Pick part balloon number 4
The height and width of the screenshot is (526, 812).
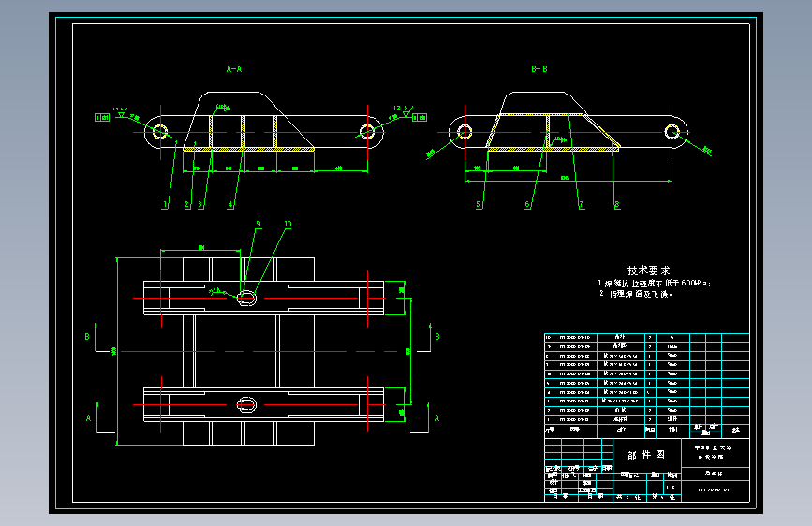click(x=230, y=204)
